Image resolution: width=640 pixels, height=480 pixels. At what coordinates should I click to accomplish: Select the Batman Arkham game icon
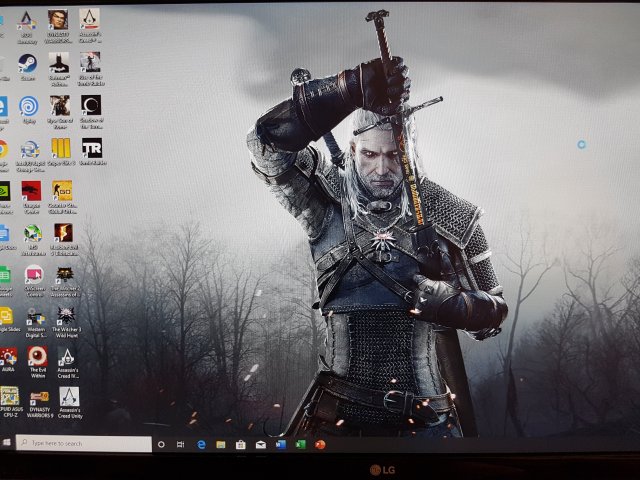[60, 63]
